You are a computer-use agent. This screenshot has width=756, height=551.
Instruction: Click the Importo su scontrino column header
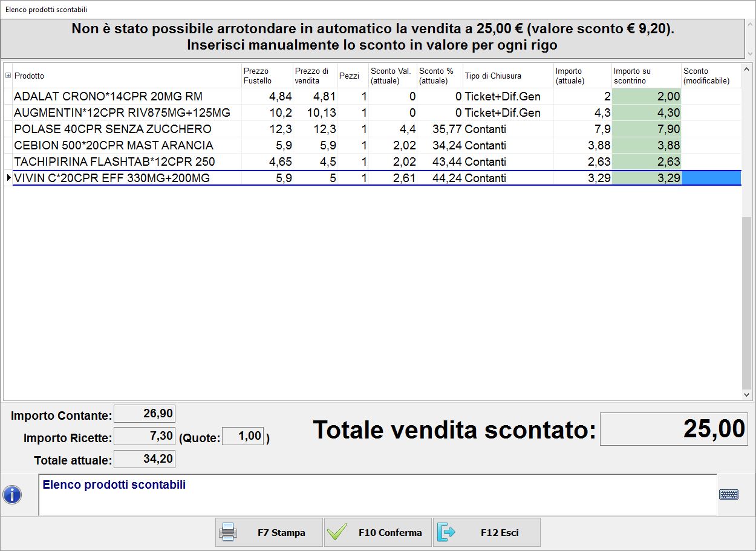(646, 76)
